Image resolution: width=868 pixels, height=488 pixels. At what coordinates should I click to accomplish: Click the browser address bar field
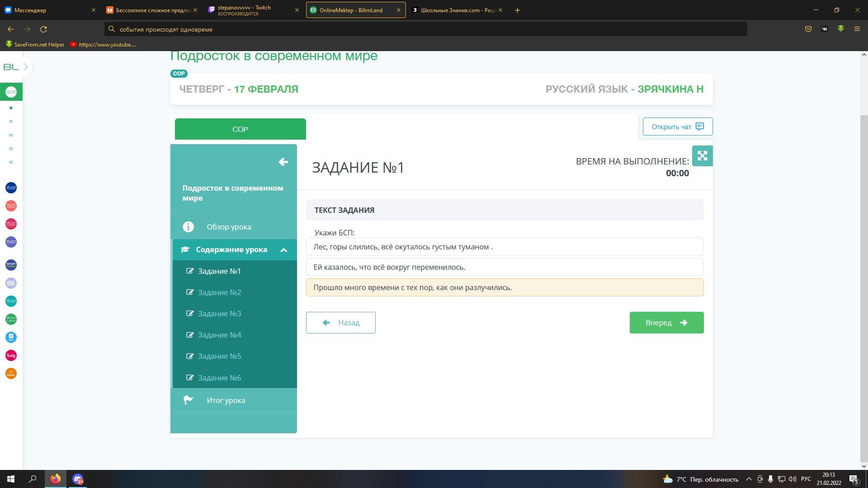click(x=425, y=29)
